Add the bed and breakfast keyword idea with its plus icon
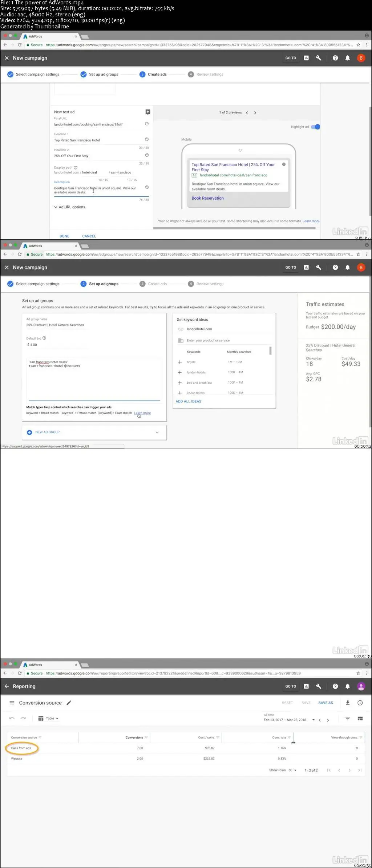The height and width of the screenshot is (868, 372). coord(179,383)
